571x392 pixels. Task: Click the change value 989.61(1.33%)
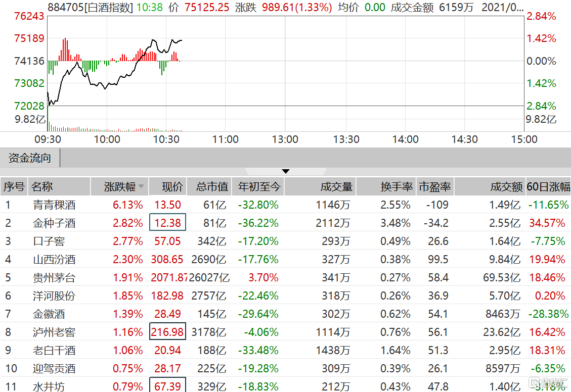297,7
